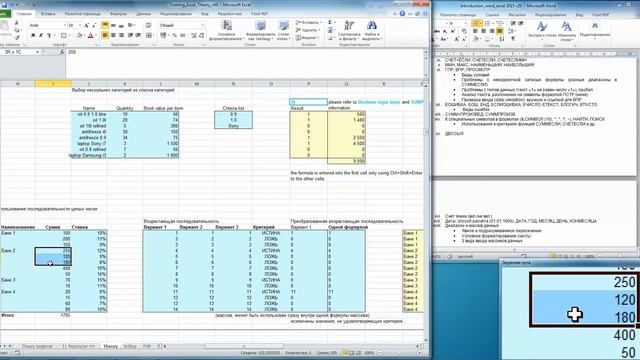Click Excel merge and center icon
The width and height of the screenshot is (640, 360).
coord(149,36)
